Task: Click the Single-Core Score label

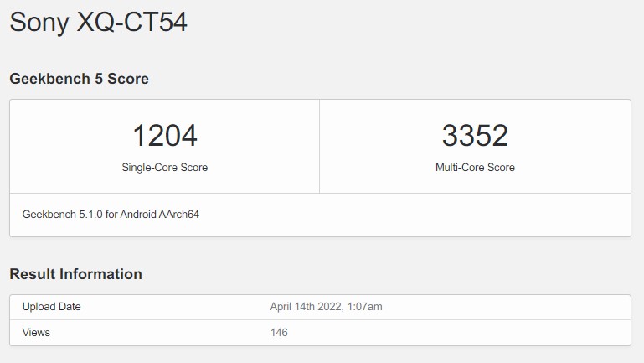Action: 165,168
